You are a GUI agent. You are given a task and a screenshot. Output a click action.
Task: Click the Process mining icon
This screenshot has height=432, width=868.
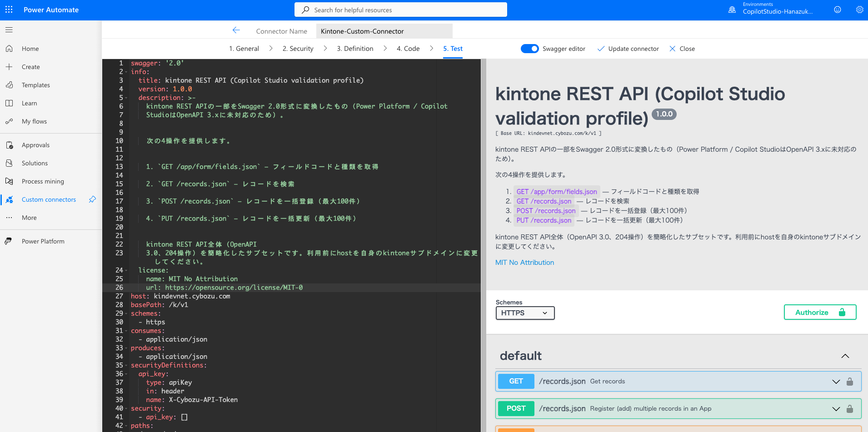tap(9, 181)
